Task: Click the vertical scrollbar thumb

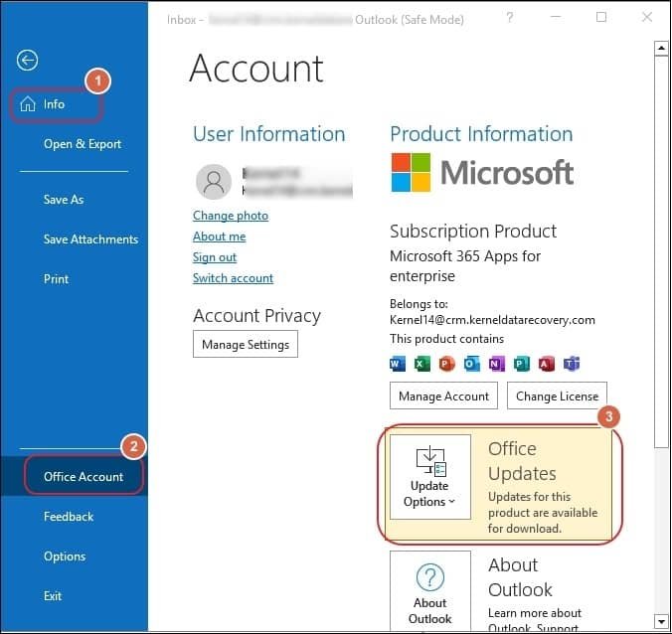Action: (x=661, y=251)
